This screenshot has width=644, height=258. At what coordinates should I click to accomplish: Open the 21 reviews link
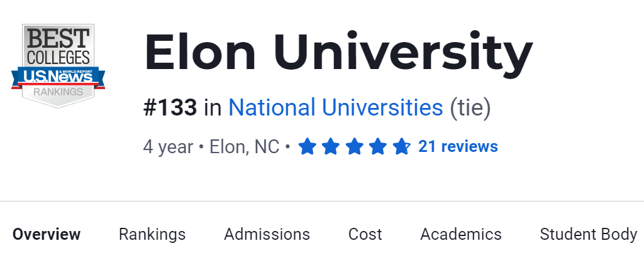pyautogui.click(x=458, y=147)
